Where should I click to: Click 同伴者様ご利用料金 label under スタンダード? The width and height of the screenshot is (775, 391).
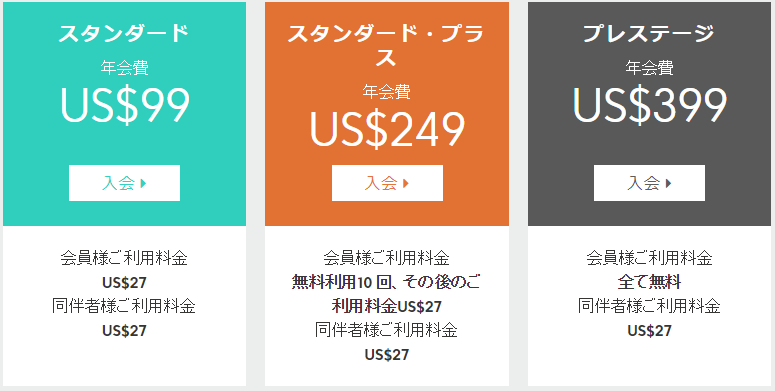tap(124, 306)
